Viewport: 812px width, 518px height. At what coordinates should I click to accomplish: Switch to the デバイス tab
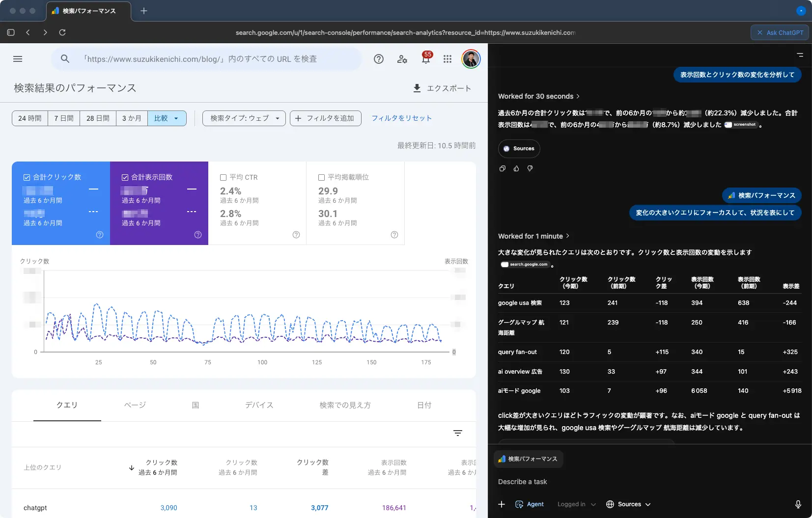pos(259,405)
